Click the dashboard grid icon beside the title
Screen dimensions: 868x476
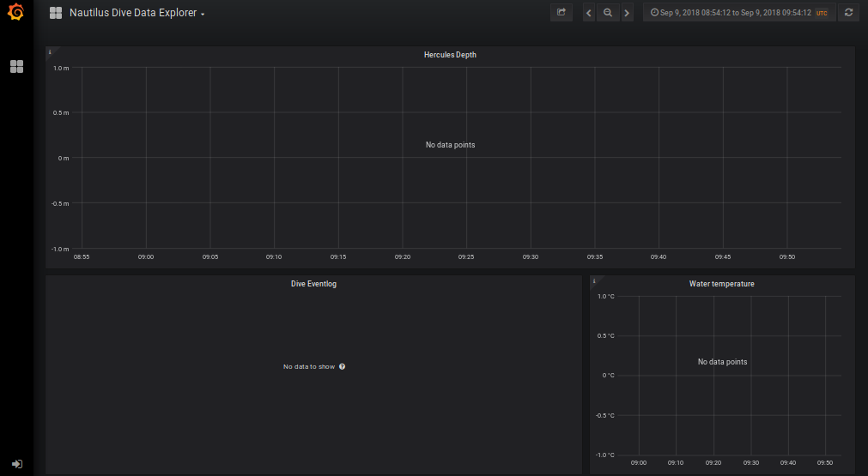[x=55, y=13]
